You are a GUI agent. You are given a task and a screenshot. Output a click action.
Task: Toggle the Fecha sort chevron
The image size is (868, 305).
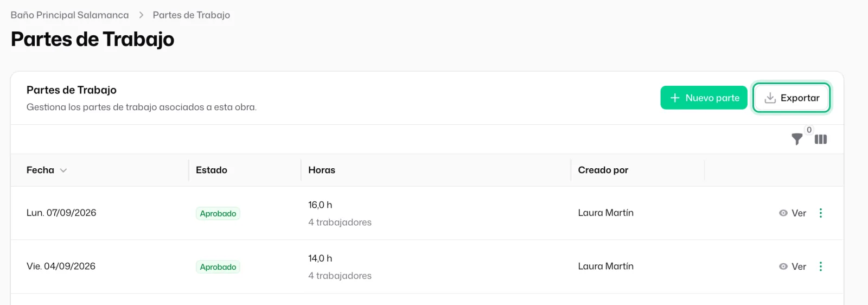pyautogui.click(x=63, y=170)
